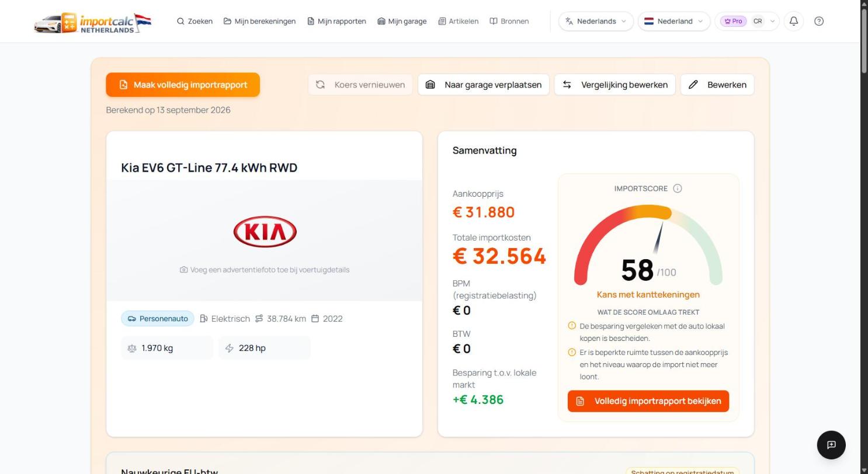Click the importscore gauge needle

pyautogui.click(x=658, y=238)
